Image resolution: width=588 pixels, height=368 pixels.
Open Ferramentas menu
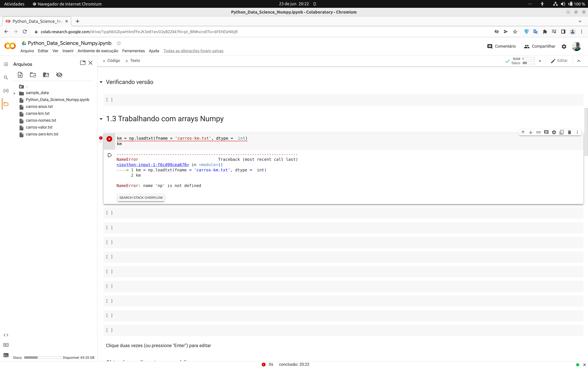[x=133, y=51]
